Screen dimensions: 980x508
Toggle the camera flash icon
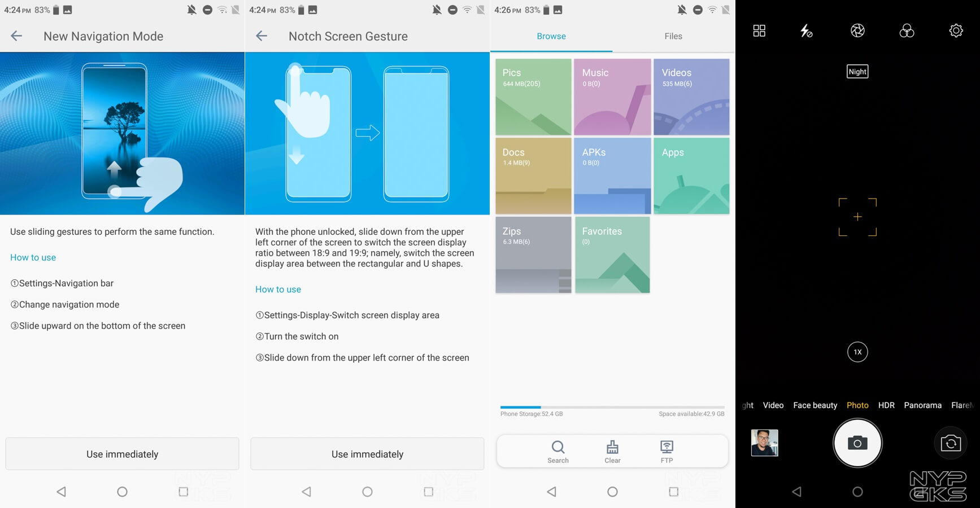806,30
